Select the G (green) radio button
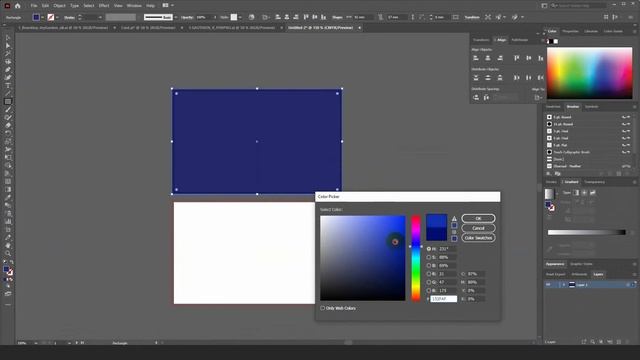The width and height of the screenshot is (640, 360). point(429,282)
